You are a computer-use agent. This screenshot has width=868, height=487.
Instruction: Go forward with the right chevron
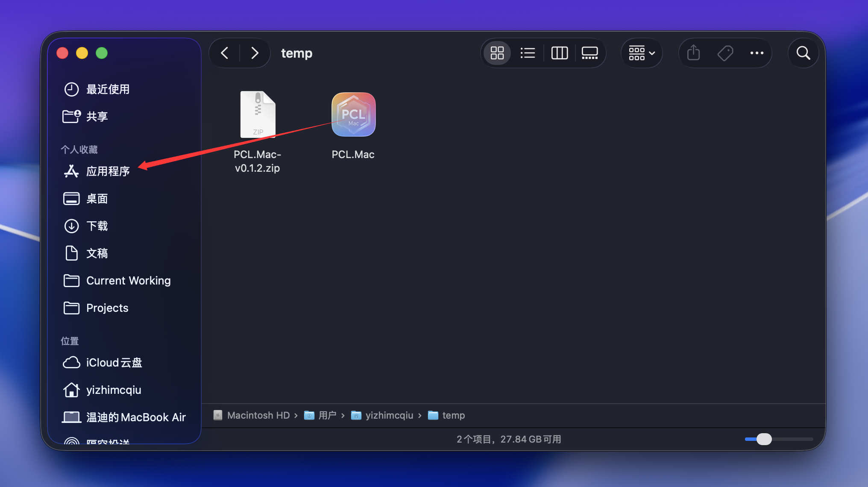(x=255, y=53)
